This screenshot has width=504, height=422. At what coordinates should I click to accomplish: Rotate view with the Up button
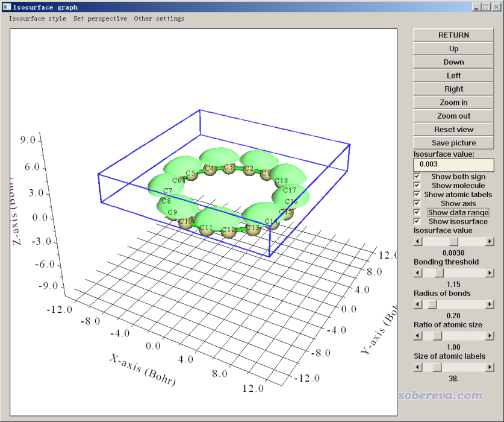(453, 49)
